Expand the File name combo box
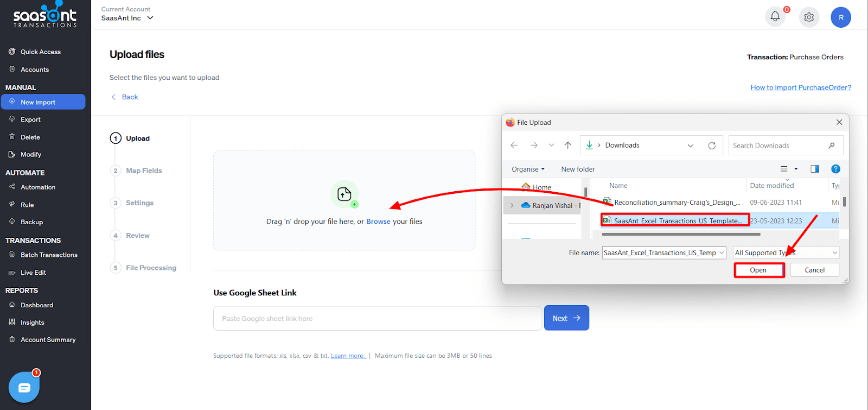This screenshot has width=868, height=410. (x=722, y=253)
